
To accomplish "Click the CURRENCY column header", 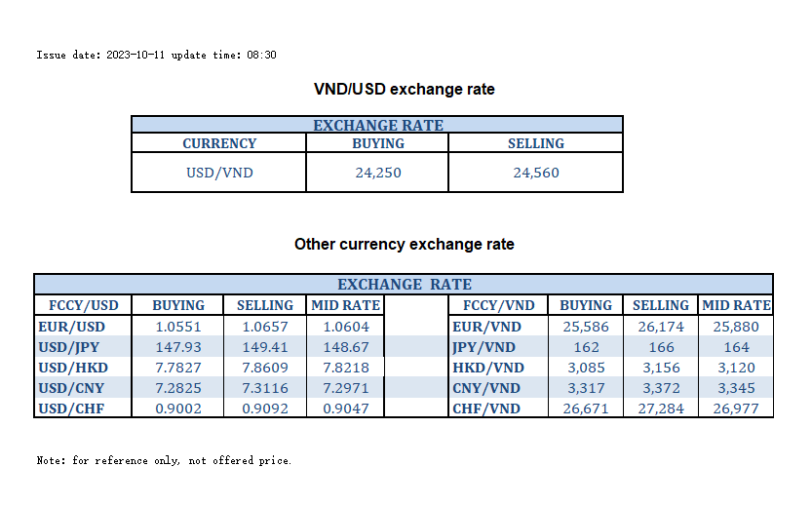I will (219, 143).
